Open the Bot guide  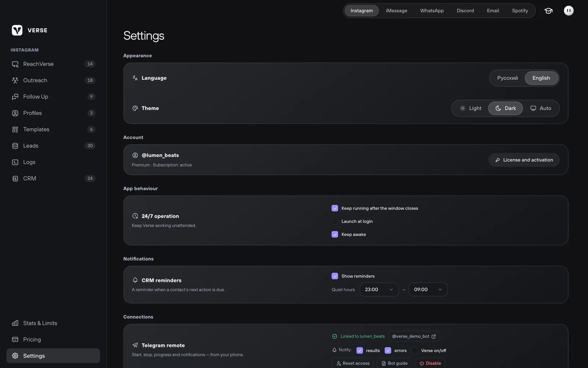(x=394, y=363)
